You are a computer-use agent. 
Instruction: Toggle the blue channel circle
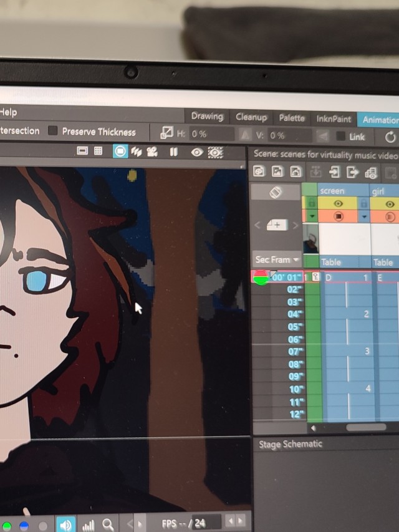click(24, 526)
